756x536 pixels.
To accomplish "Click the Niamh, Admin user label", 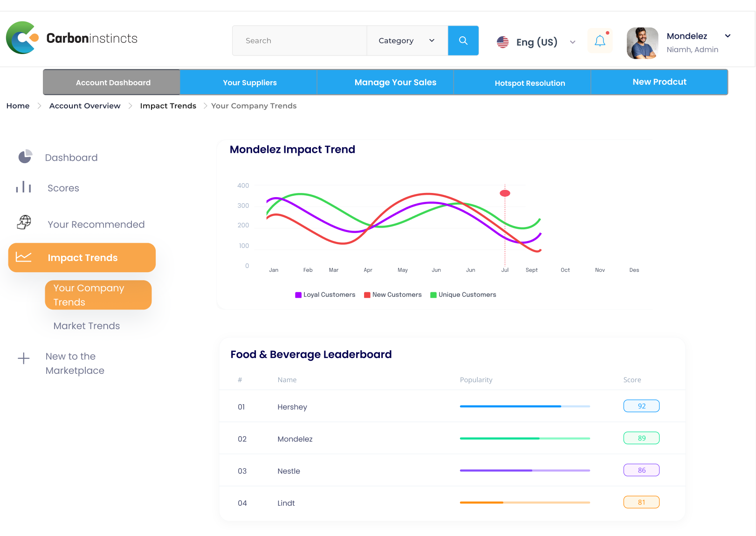I will pos(692,49).
